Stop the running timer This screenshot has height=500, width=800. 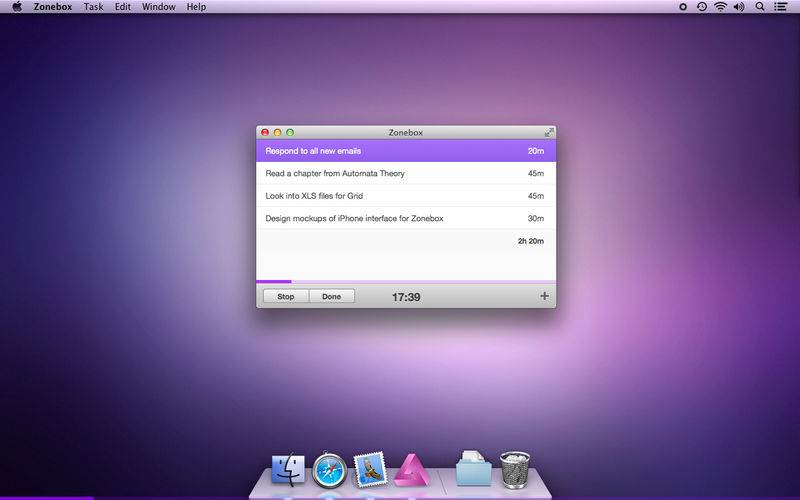[286, 296]
